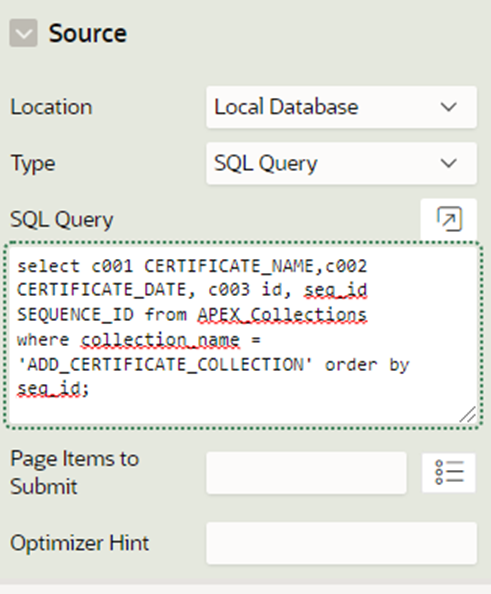Select the SQL Query type value text
This screenshot has width=491, height=594.
click(266, 164)
